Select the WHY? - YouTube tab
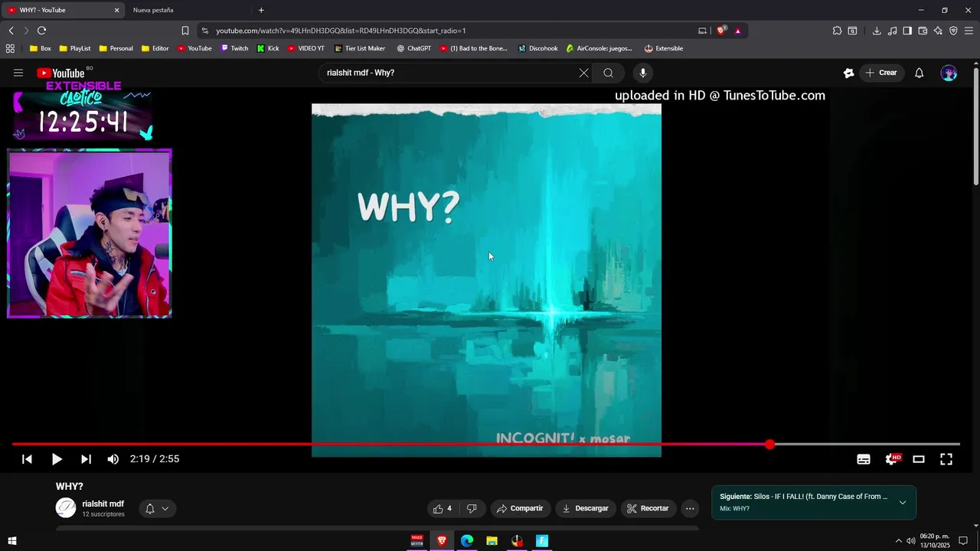The width and height of the screenshot is (980, 551). coord(61,10)
